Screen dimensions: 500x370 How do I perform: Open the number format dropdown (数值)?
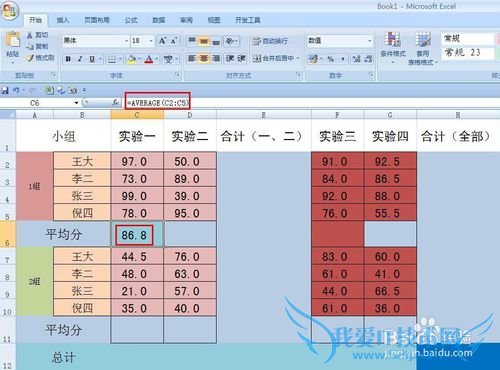[x=369, y=41]
